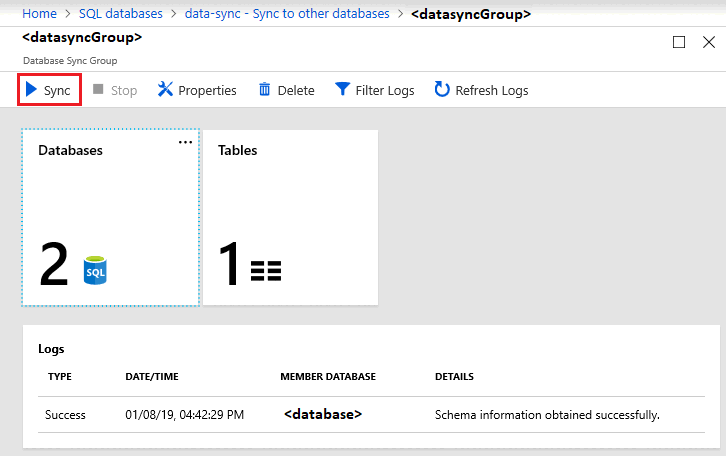Viewport: 726px width, 456px height.
Task: Click the table list icon in Tables tile
Action: 266,270
